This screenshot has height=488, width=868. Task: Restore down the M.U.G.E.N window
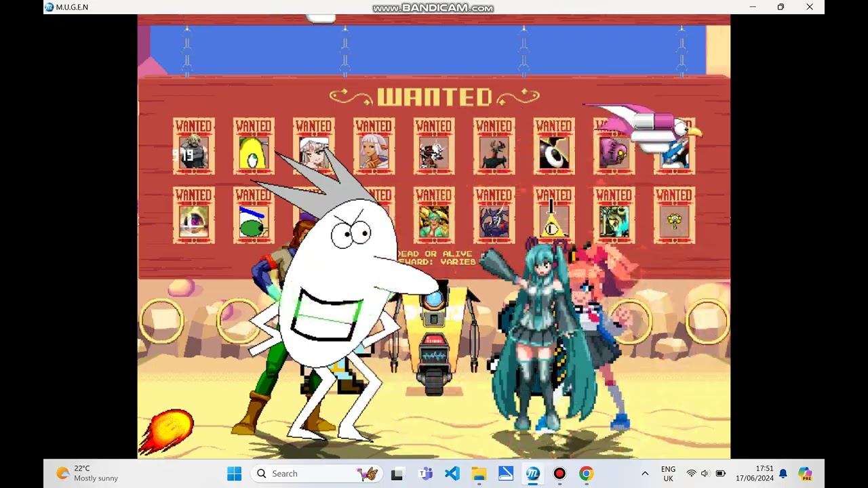point(781,7)
